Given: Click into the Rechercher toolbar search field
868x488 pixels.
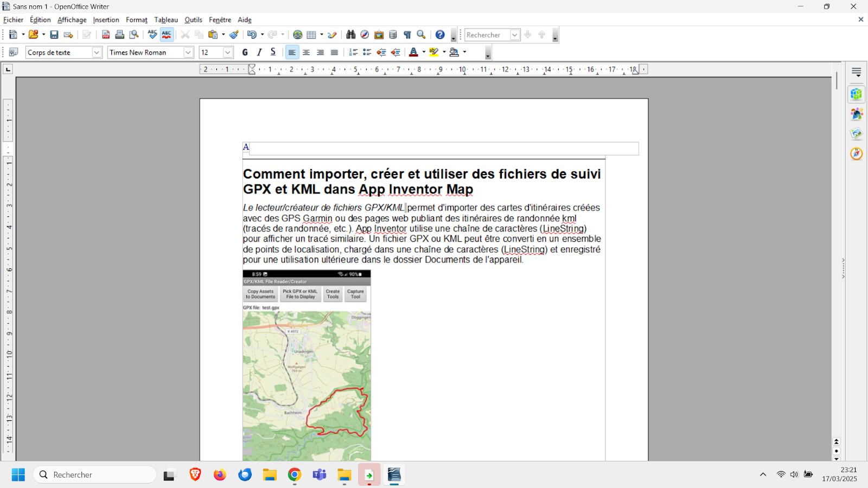Looking at the screenshot, I should point(487,35).
